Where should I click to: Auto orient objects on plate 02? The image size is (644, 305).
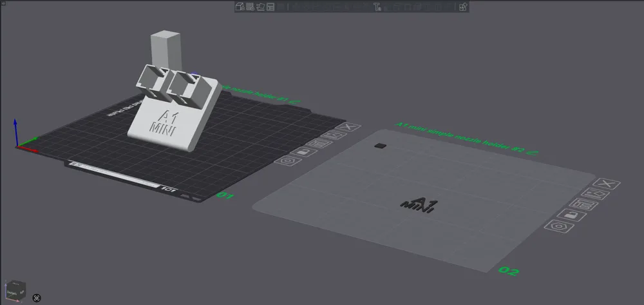tap(594, 193)
